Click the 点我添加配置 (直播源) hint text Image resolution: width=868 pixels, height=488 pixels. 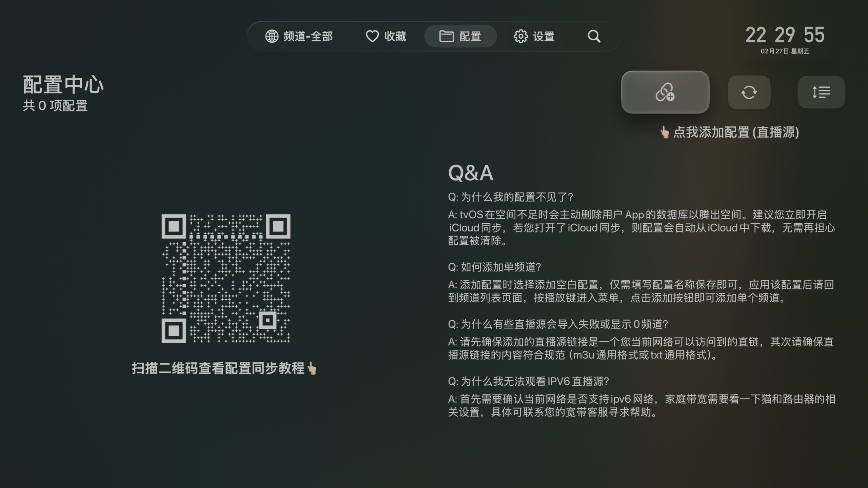[x=736, y=132]
